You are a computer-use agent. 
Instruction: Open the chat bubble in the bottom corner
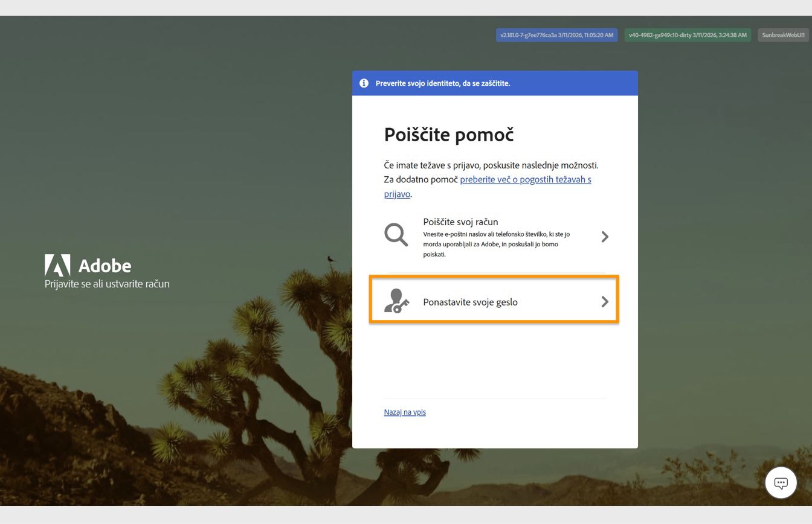[x=781, y=482]
